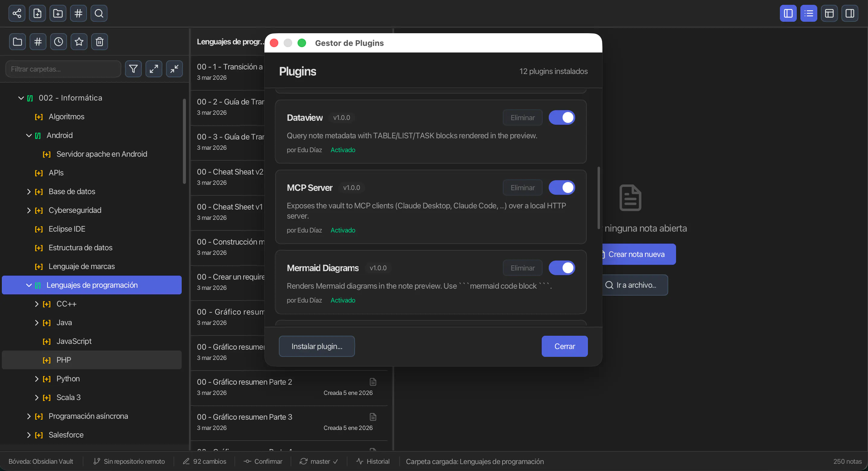Image resolution: width=868 pixels, height=471 pixels.
Task: Expand the Java folder chevron
Action: coord(37,323)
